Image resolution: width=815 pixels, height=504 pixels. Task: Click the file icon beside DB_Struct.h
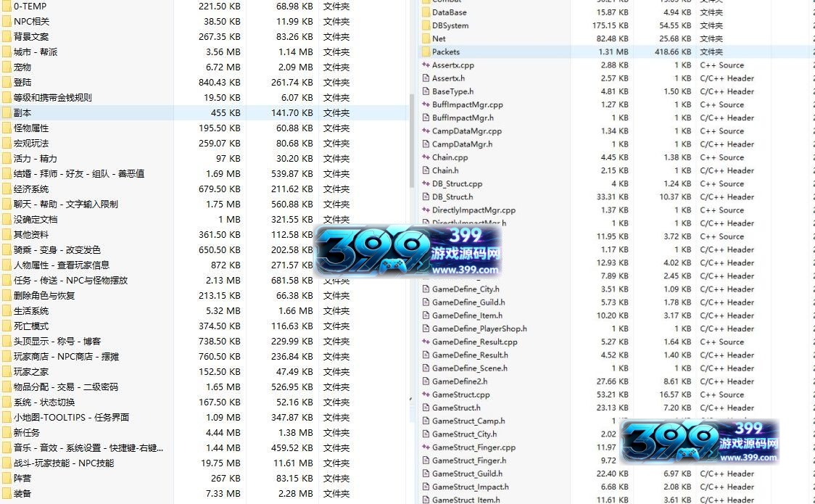(x=426, y=197)
